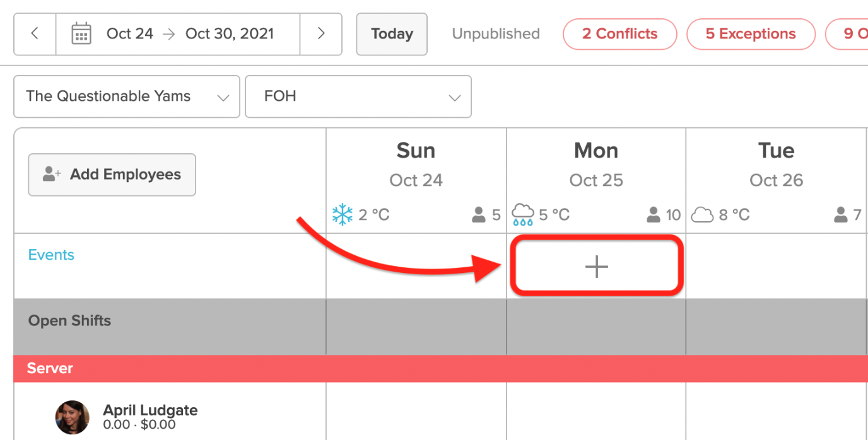Open The Questionable Yams location dropdown
This screenshot has width=868, height=440.
[127, 96]
